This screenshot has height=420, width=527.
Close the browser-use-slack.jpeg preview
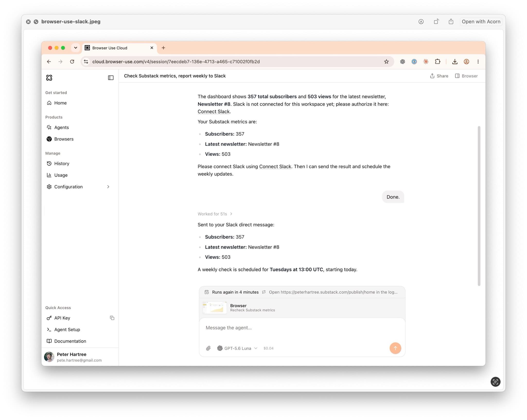point(28,22)
